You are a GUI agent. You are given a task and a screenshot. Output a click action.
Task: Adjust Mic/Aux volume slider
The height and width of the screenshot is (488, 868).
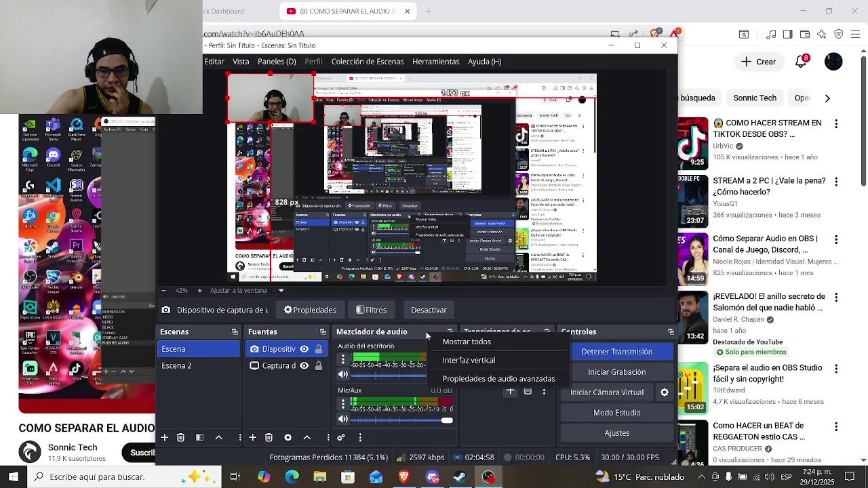(402, 420)
